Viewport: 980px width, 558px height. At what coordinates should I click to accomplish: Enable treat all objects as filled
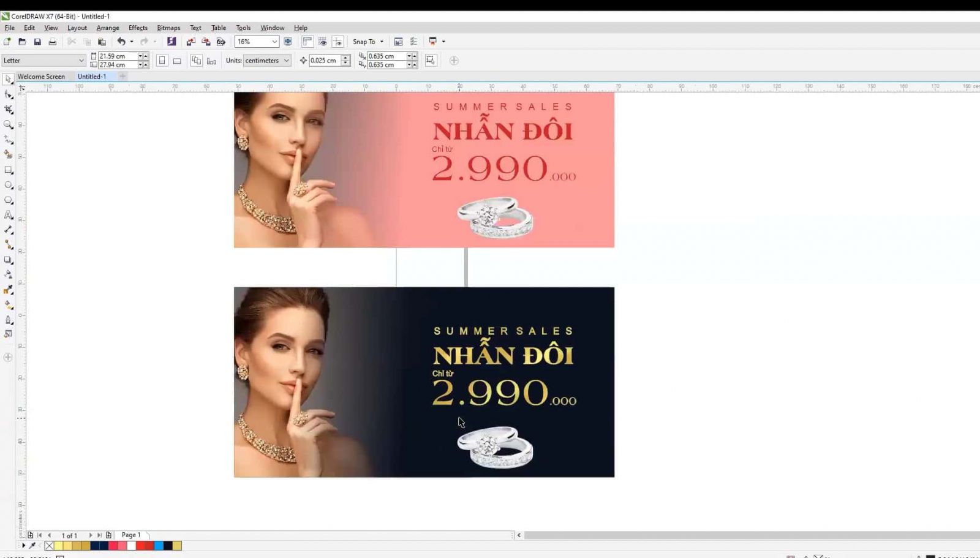(x=431, y=61)
